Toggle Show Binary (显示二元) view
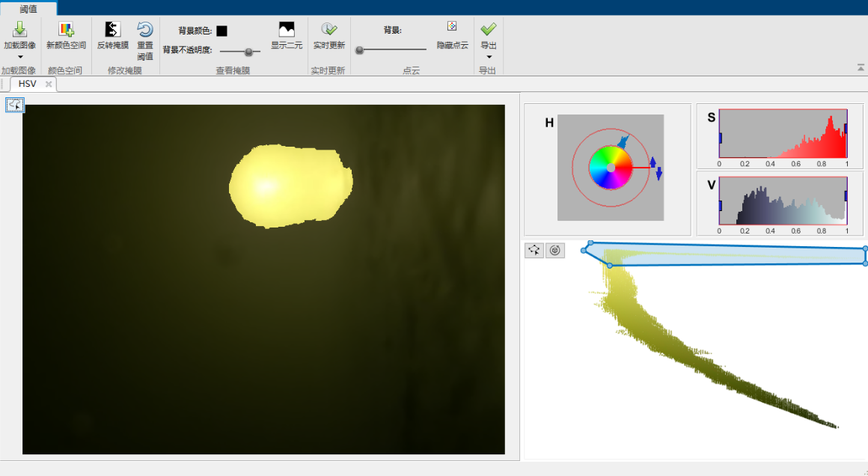This screenshot has height=476, width=868. [287, 30]
